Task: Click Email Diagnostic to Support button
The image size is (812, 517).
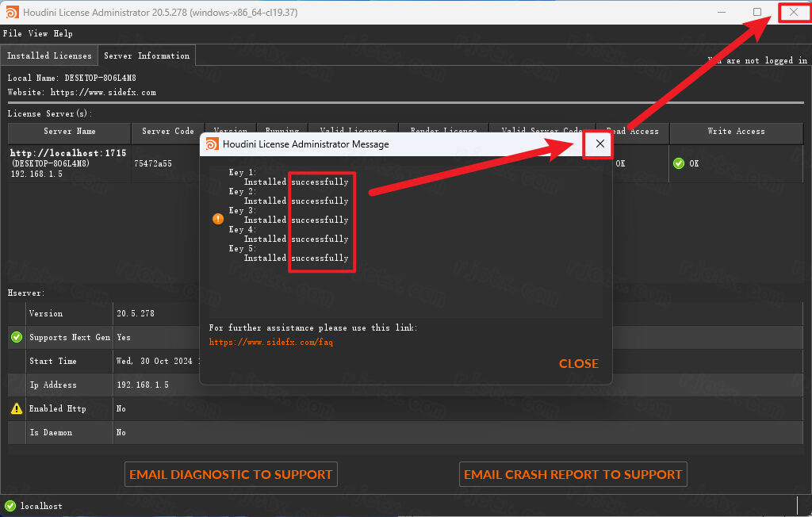Action: pyautogui.click(x=231, y=474)
